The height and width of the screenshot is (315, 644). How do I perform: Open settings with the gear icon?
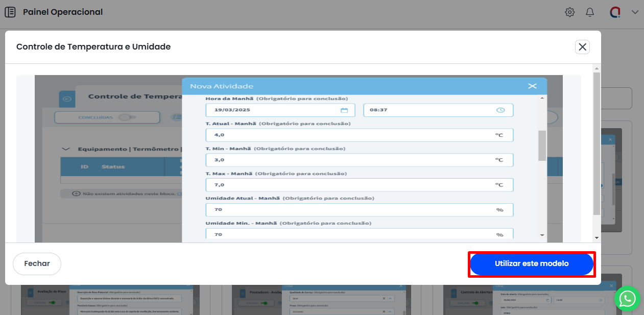pos(569,12)
